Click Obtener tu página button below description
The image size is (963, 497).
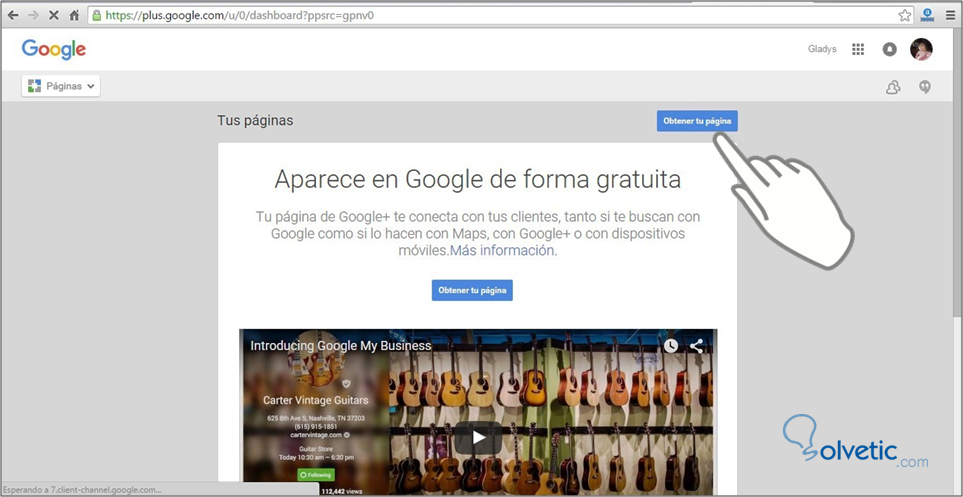[x=472, y=291]
